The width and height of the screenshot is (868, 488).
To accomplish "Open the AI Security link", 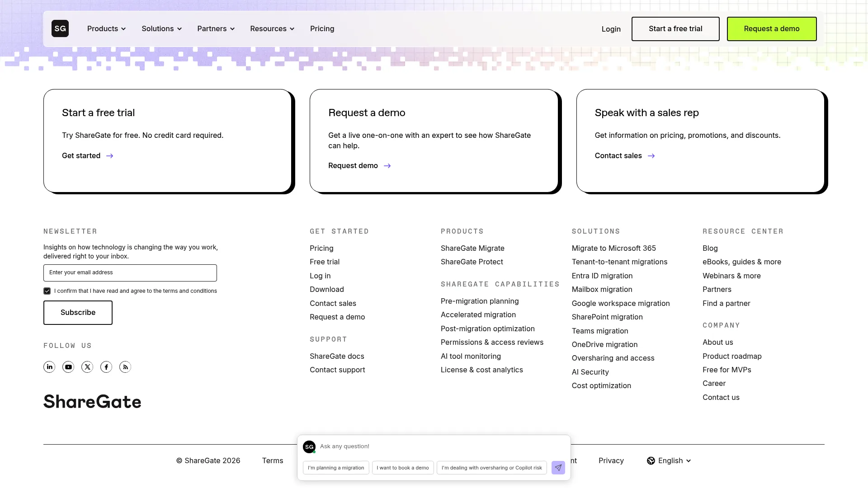I will point(590,372).
